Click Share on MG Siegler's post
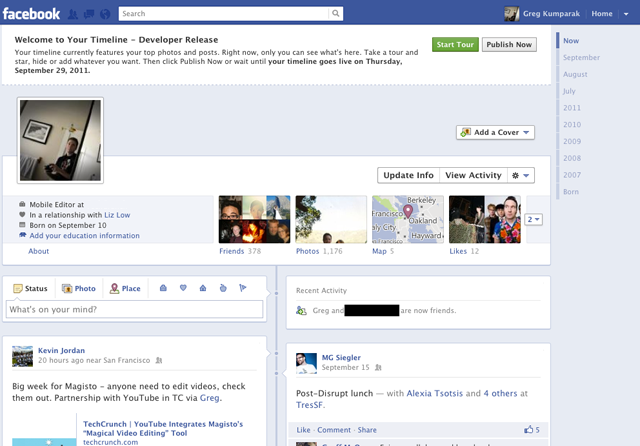Screen dimensions: 640x446 [367, 430]
